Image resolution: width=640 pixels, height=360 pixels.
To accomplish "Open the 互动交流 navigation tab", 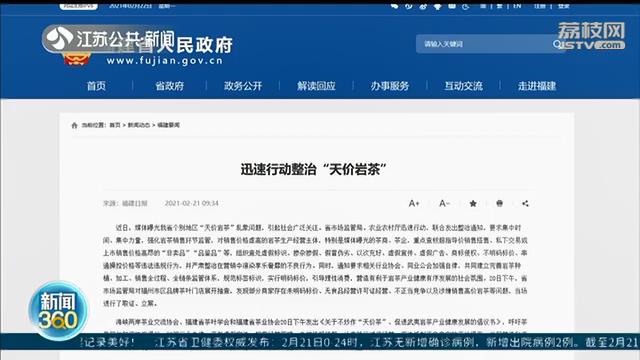I will tap(463, 86).
